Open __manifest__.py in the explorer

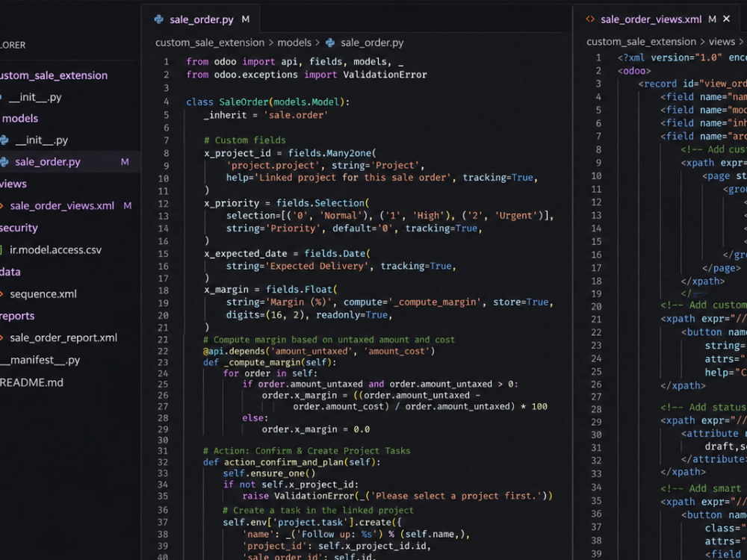coord(40,360)
